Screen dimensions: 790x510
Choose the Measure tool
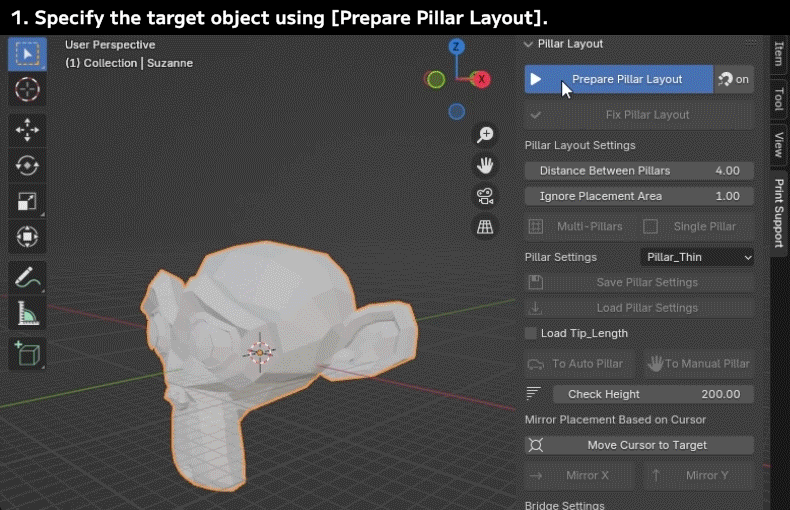pos(27,313)
